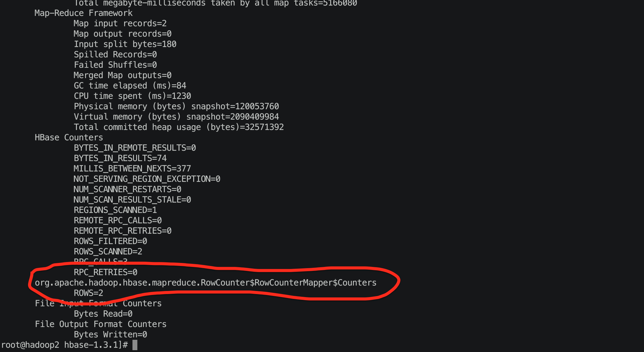Click the REGIONS_SCANNED=1 line

[115, 210]
